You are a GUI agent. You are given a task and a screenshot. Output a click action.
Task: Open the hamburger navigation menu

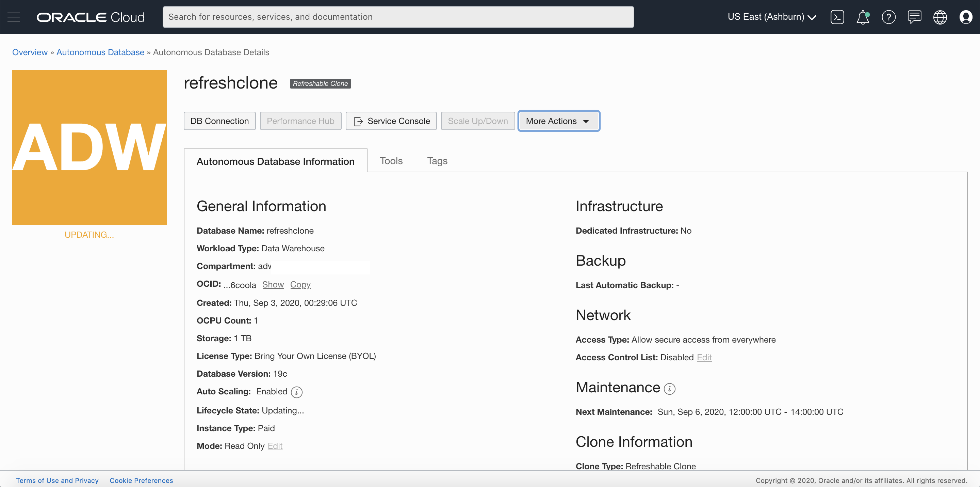click(x=14, y=17)
